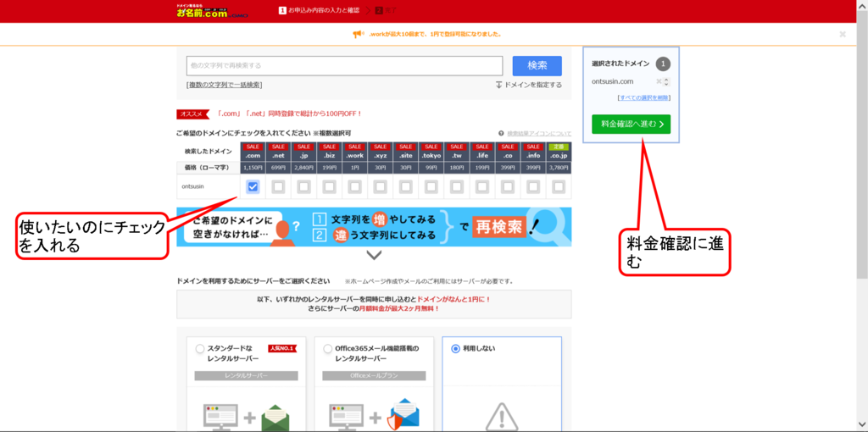Click the .work 1円 price cell
This screenshot has height=432, width=868.
pos(355,168)
